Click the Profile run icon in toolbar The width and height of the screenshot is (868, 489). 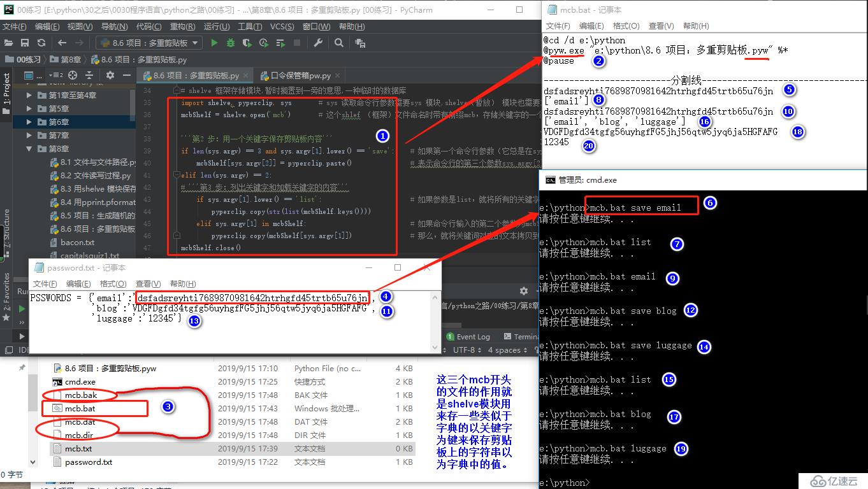tap(264, 43)
